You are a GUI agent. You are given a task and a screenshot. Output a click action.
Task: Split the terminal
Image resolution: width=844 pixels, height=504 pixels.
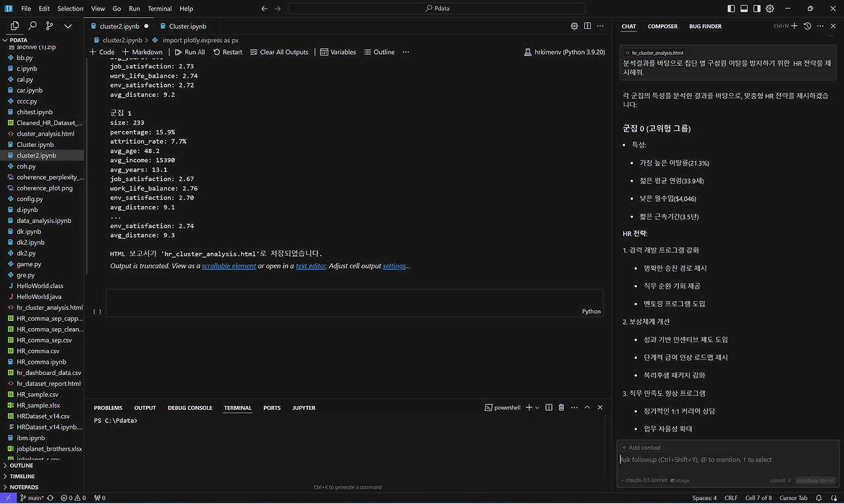click(549, 408)
